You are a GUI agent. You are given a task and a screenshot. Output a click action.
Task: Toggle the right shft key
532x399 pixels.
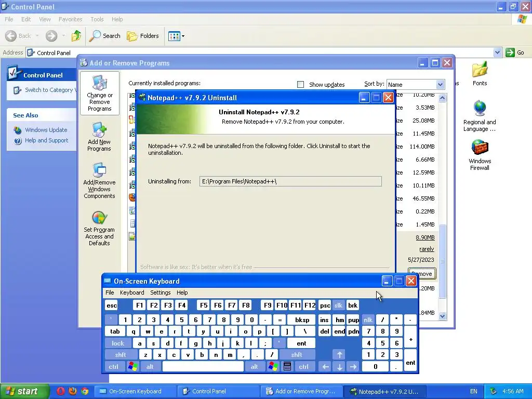pos(297,355)
